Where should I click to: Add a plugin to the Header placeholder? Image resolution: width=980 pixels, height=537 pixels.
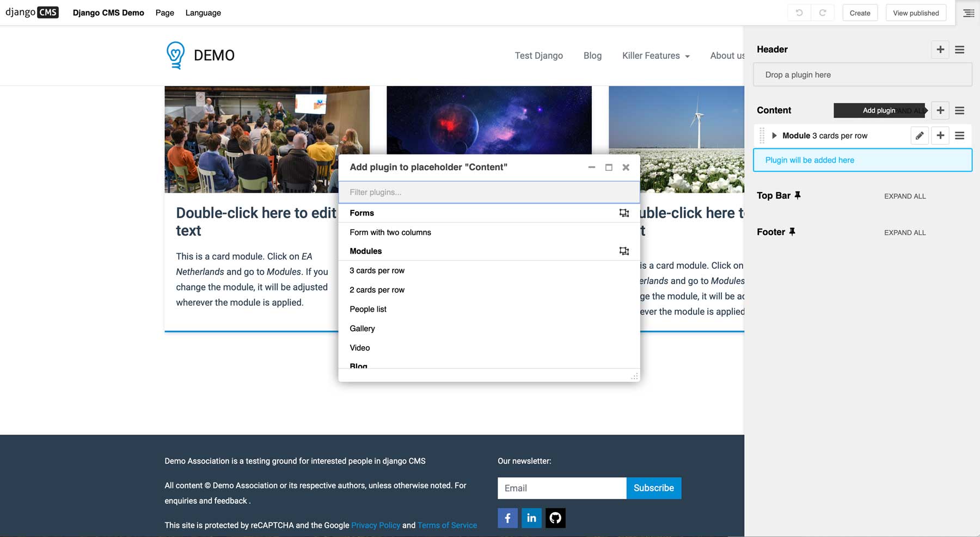[940, 50]
